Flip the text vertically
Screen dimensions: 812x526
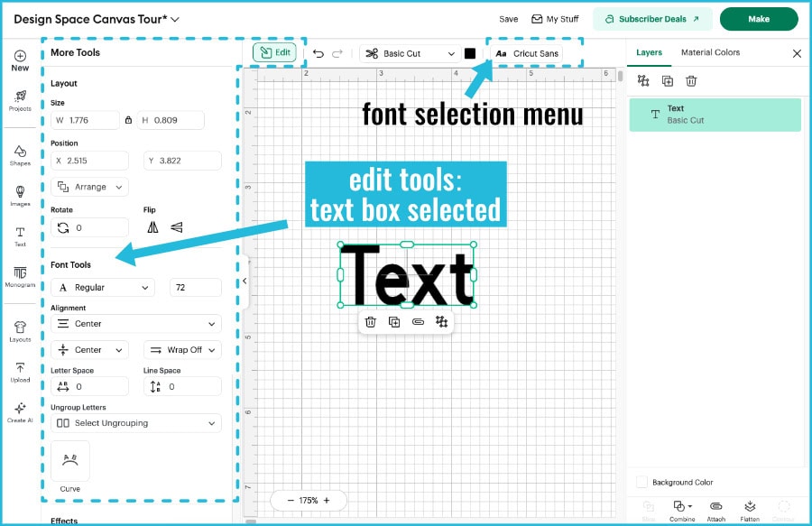click(177, 227)
